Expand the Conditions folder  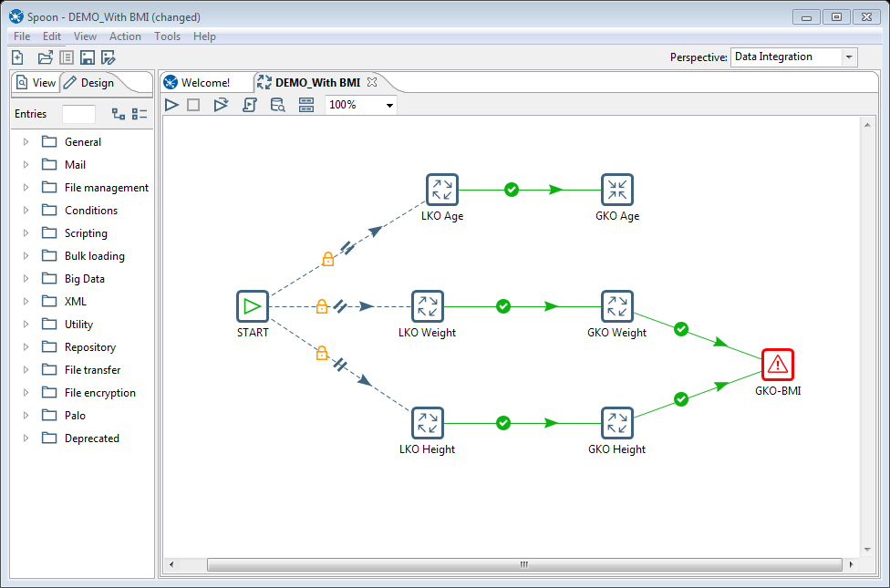(26, 210)
